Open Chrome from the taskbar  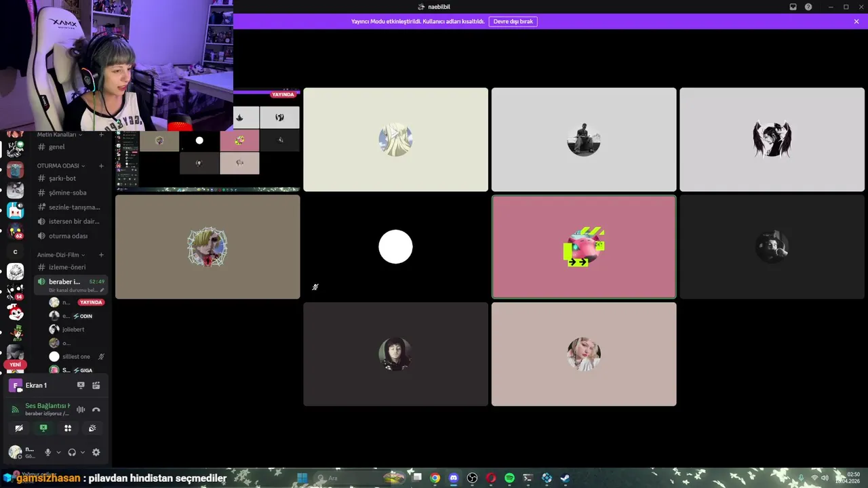(435, 478)
